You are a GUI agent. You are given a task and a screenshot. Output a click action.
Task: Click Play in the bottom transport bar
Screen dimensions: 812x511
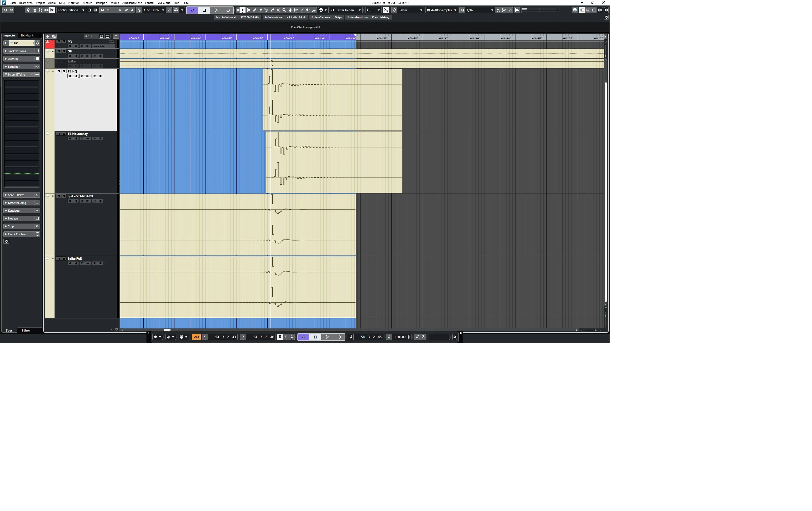point(327,337)
